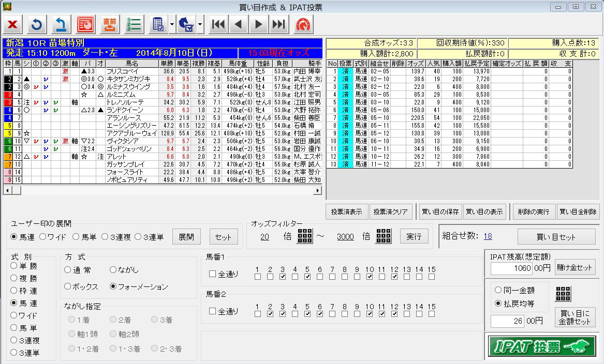Viewport: 604px width, 364px height.
Task: Click 払戻予定 column header in bet list
Action: coord(477,64)
